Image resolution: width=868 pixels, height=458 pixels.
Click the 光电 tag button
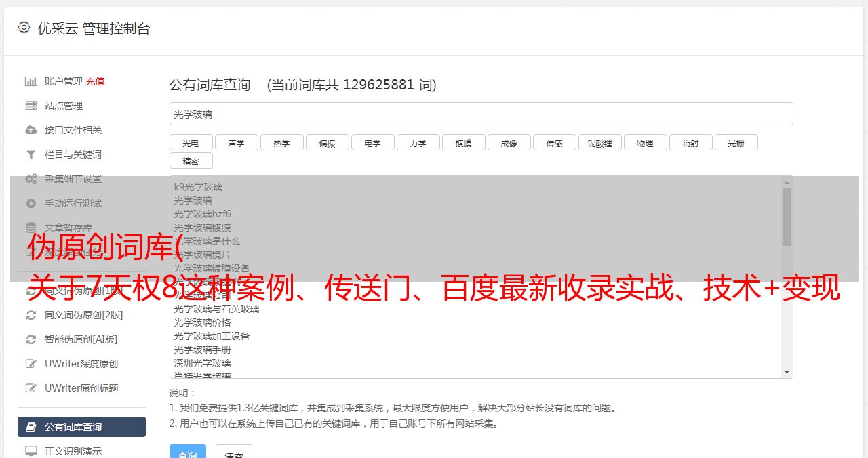[x=191, y=142]
